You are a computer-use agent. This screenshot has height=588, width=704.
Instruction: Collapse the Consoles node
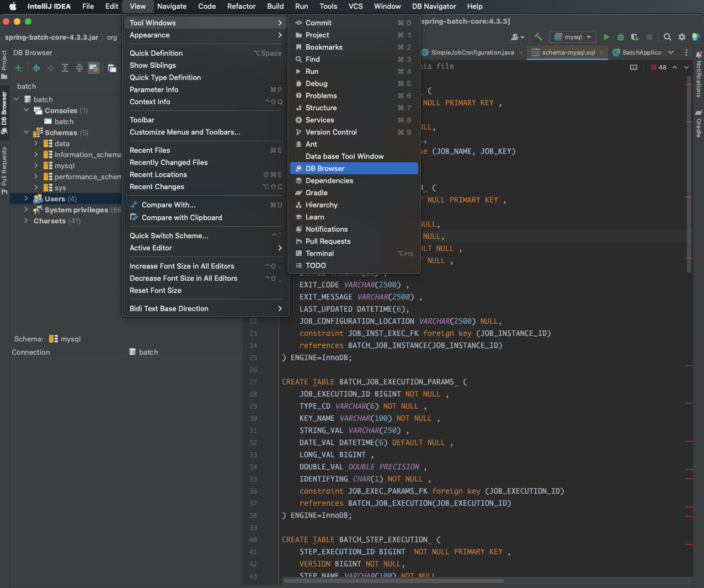tap(26, 110)
